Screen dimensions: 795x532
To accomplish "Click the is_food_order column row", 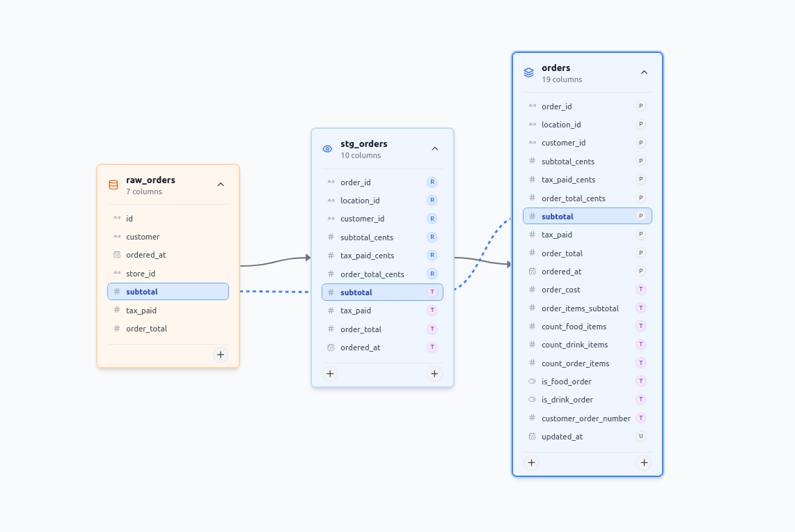I will point(587,382).
